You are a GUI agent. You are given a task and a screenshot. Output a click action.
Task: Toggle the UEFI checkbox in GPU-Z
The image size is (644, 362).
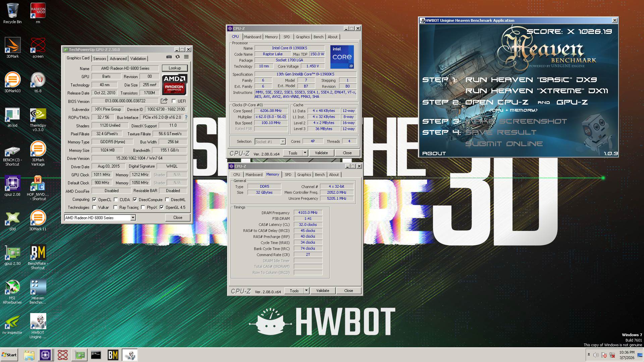point(174,101)
